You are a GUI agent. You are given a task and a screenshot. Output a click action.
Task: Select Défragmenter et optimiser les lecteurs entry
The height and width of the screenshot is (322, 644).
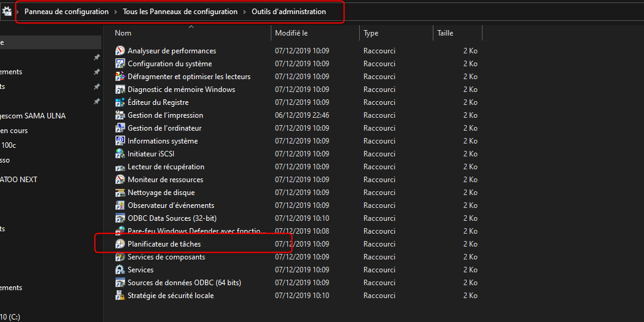[189, 76]
